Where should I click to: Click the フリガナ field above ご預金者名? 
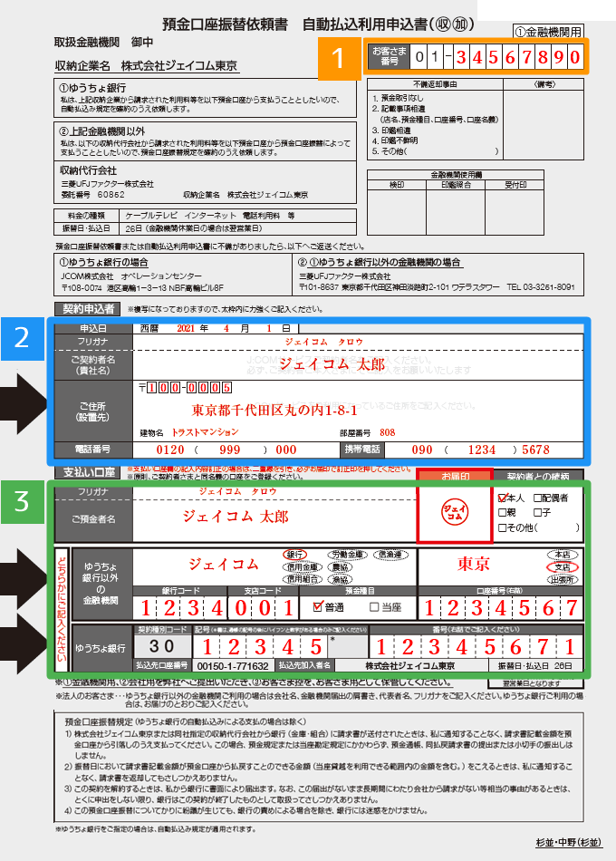(274, 491)
